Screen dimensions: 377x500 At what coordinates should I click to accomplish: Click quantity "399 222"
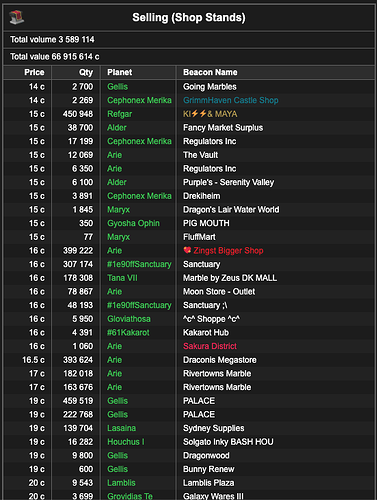(78, 251)
